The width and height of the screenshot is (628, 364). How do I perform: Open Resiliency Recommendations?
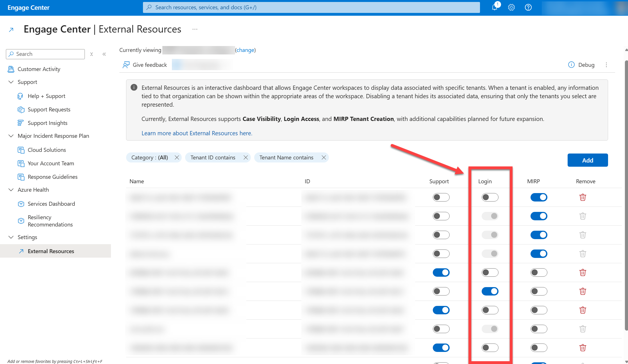tap(50, 221)
